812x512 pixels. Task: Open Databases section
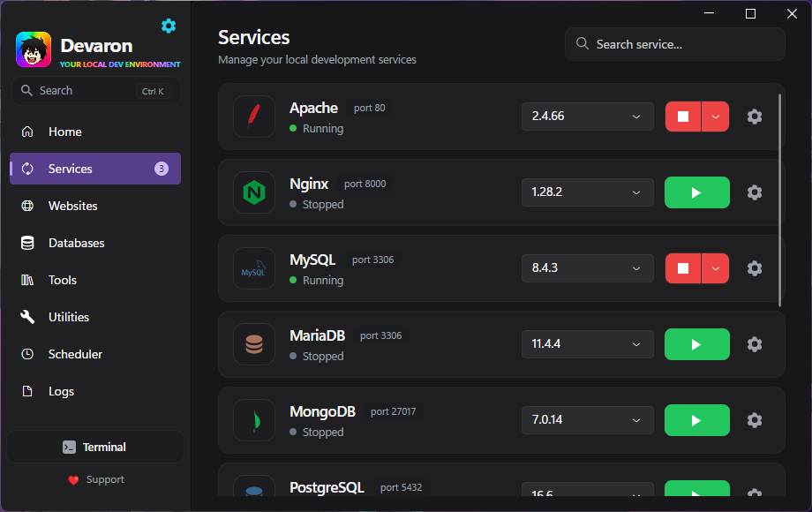click(x=95, y=243)
